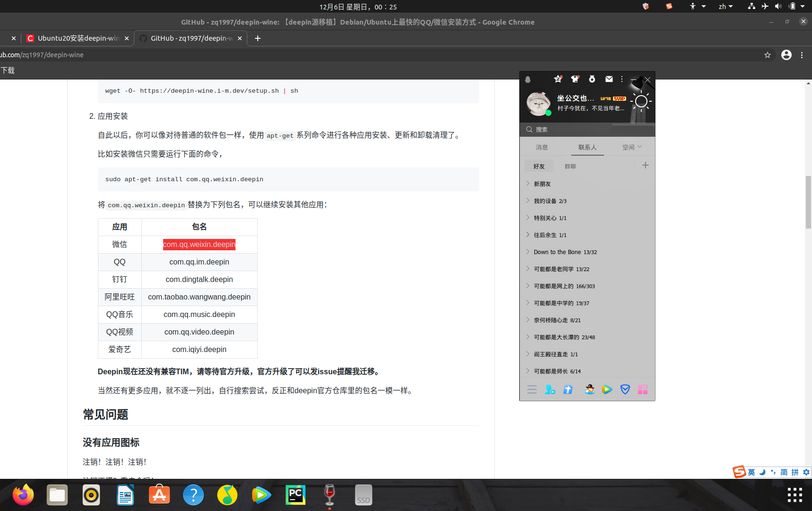Open QQ main menu hamburger icon

point(532,389)
